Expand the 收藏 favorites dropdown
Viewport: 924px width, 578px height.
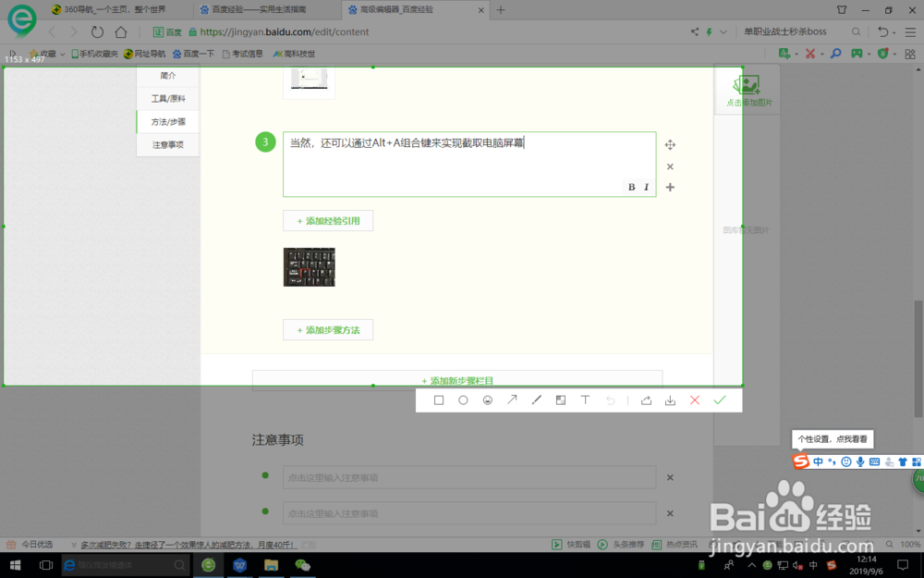63,55
